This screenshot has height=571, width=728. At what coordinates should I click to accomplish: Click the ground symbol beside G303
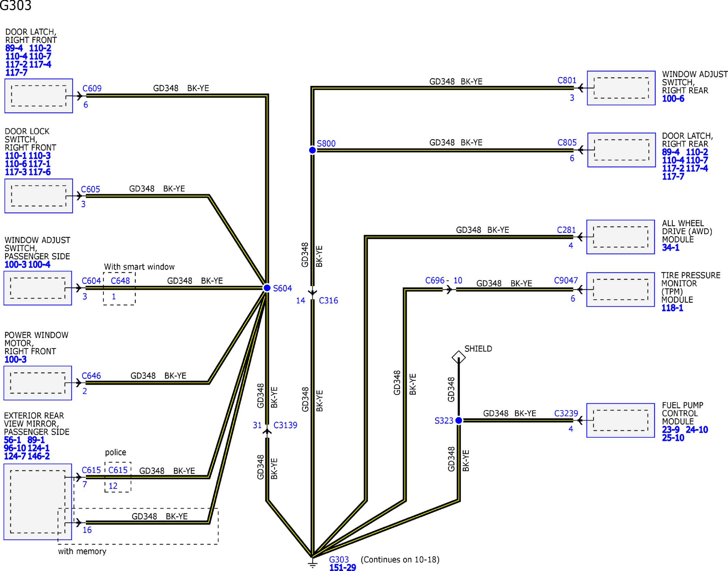(x=312, y=562)
